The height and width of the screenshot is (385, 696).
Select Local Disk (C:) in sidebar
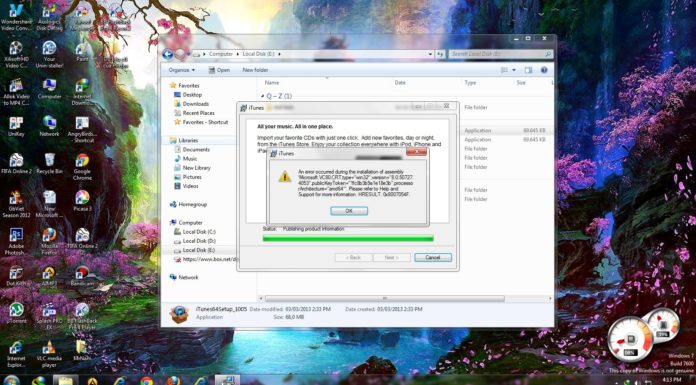[x=199, y=232]
